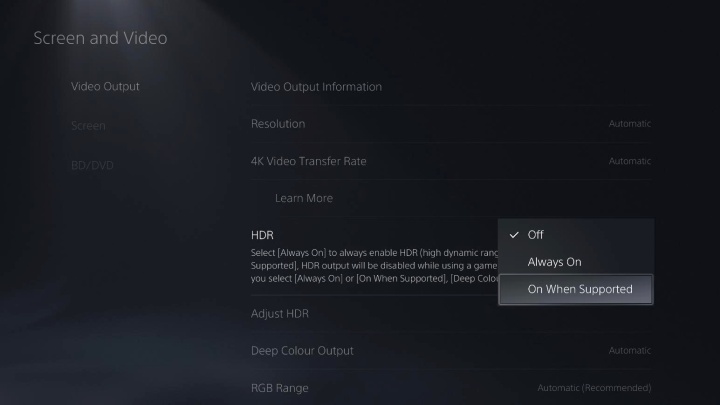Click the checkmark icon beside Off

coord(514,235)
